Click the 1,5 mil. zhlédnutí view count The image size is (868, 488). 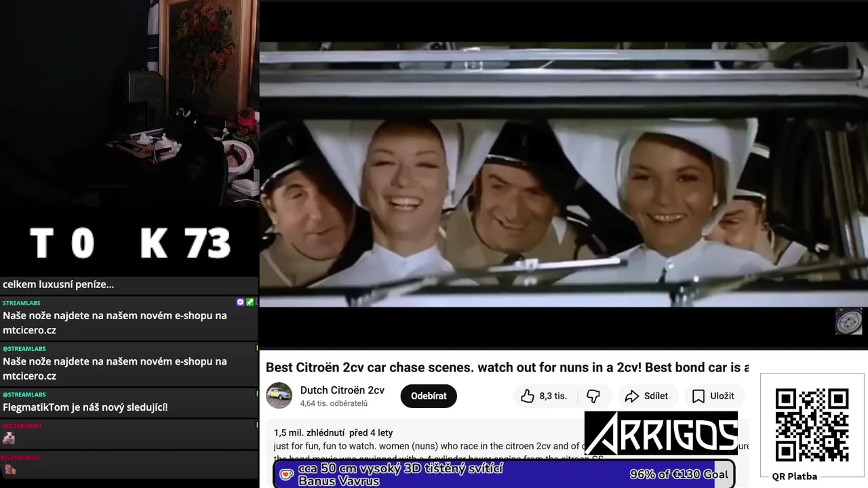click(x=309, y=432)
